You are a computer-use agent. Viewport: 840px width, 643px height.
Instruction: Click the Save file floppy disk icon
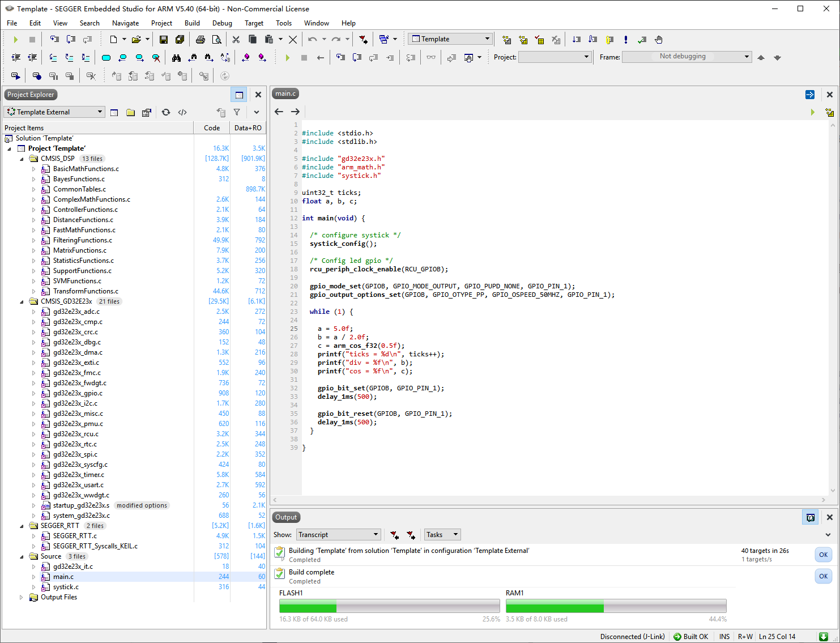pyautogui.click(x=163, y=40)
